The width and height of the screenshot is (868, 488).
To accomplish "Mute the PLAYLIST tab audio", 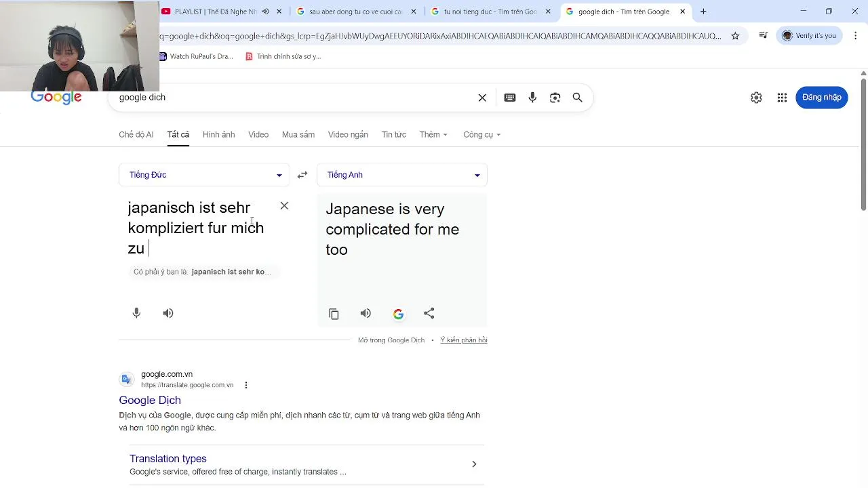I will click(266, 12).
